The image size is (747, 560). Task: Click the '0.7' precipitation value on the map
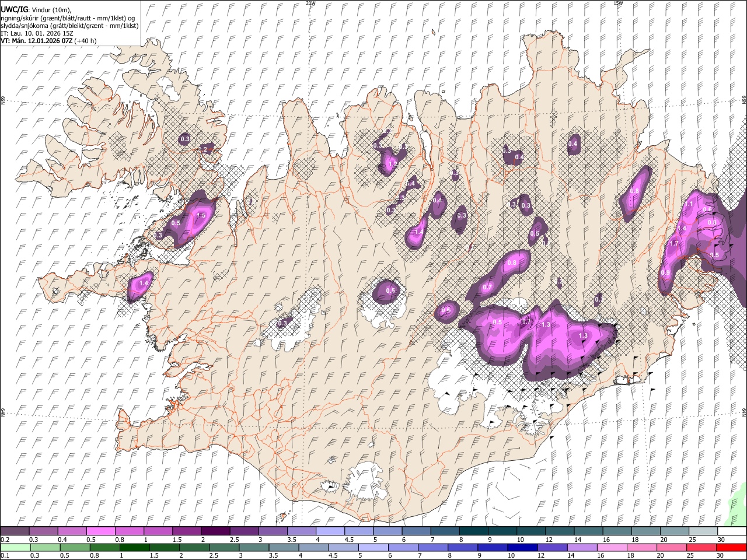(487, 286)
